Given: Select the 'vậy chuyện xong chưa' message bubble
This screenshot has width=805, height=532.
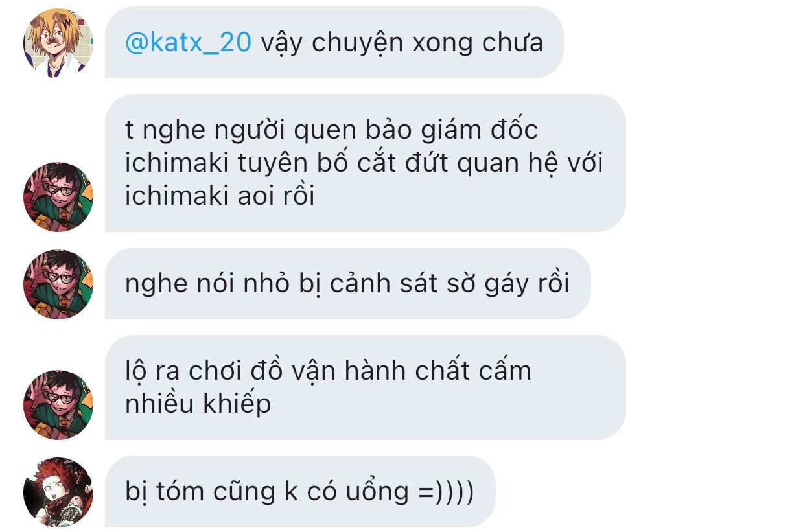Looking at the screenshot, I should tap(334, 43).
